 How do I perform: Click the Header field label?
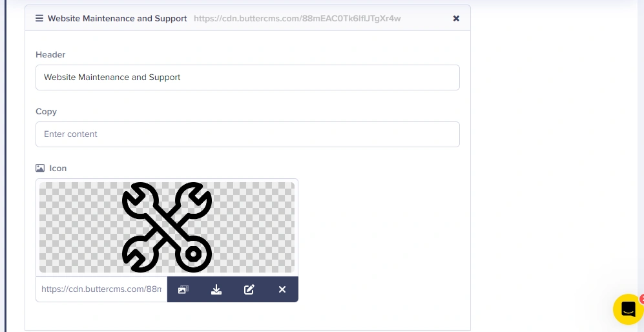point(50,55)
